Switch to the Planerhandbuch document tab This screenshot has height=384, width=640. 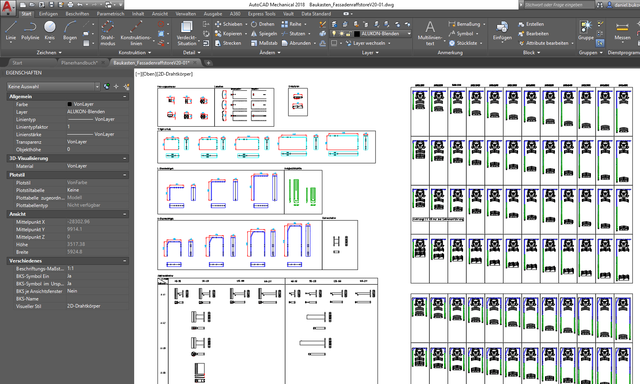[x=79, y=63]
